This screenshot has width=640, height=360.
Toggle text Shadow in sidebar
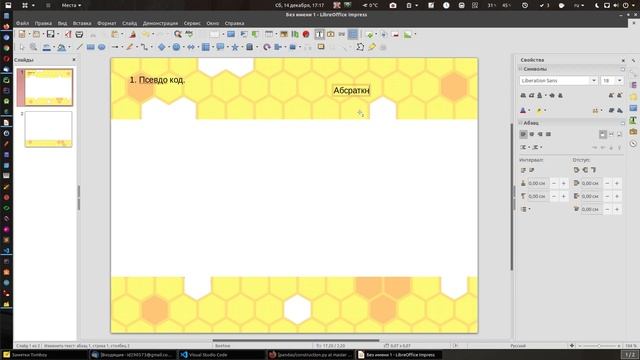(x=560, y=96)
